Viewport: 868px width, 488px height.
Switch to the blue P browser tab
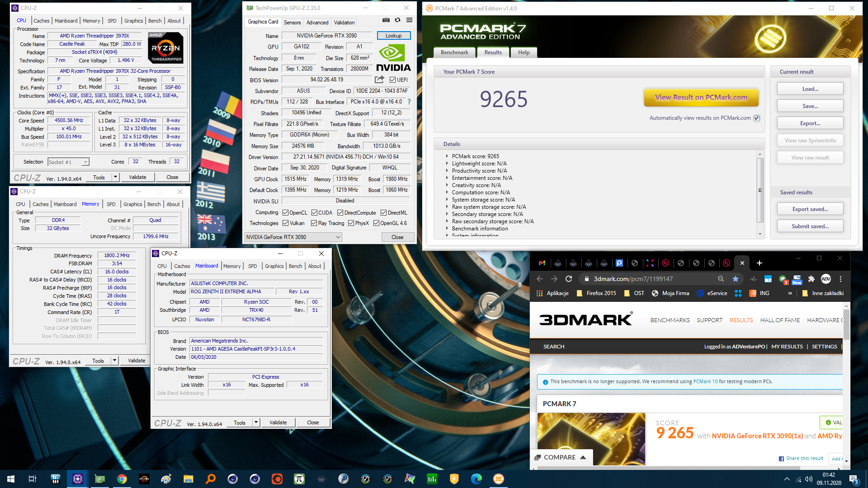tap(619, 263)
